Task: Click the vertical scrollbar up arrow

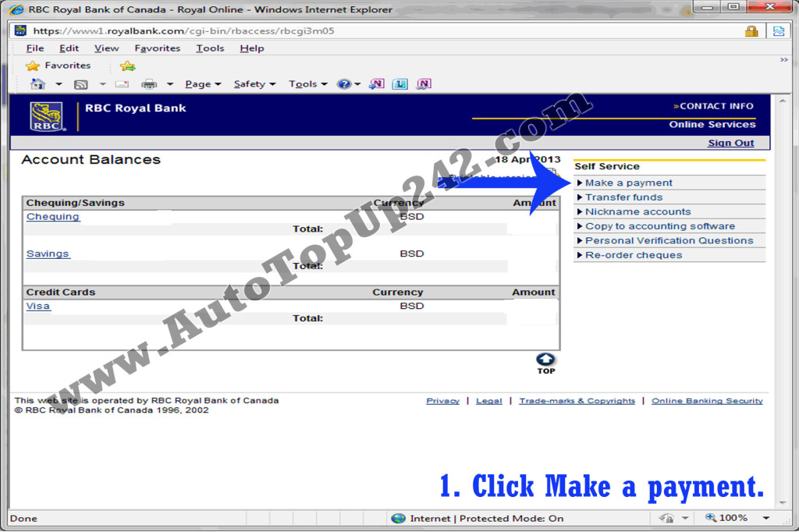Action: coord(782,101)
